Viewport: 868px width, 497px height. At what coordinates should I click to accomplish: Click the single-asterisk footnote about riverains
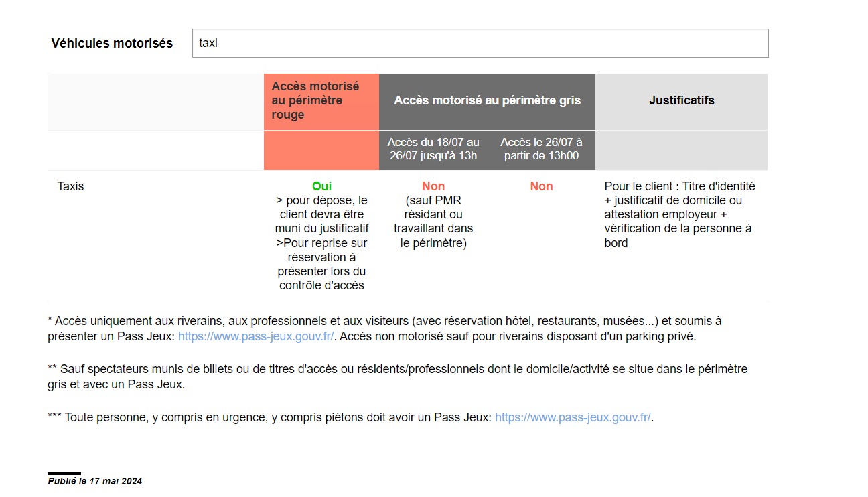384,328
